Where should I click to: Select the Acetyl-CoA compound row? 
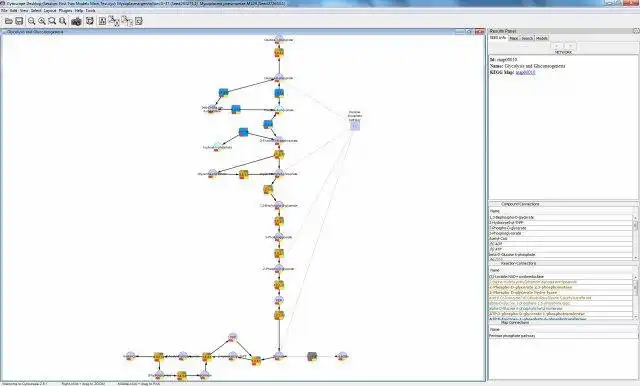(561, 239)
